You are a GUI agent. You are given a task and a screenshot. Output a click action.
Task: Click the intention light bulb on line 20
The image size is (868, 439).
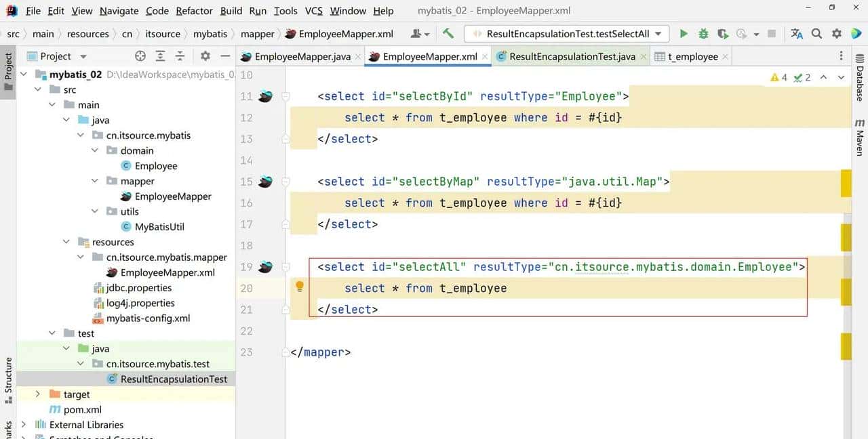299,287
